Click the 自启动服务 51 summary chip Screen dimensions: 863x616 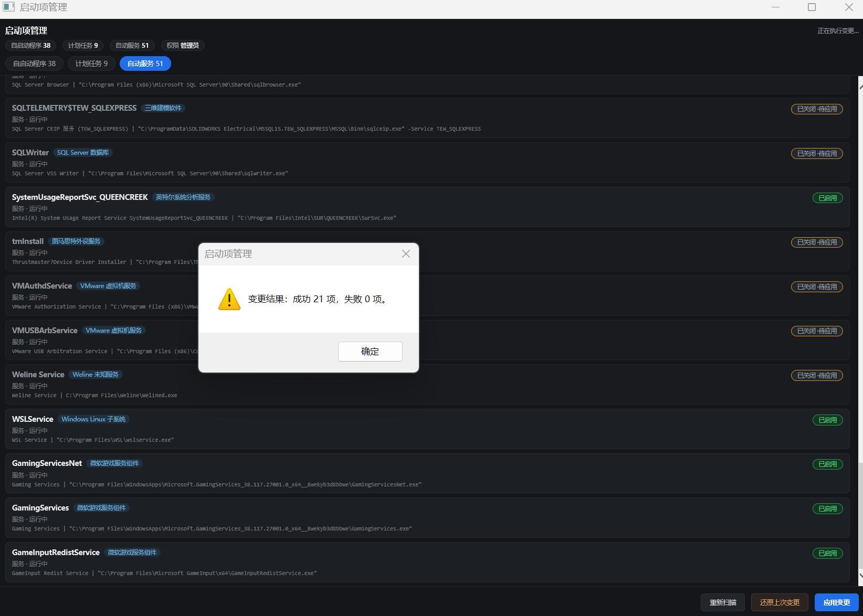pyautogui.click(x=132, y=46)
